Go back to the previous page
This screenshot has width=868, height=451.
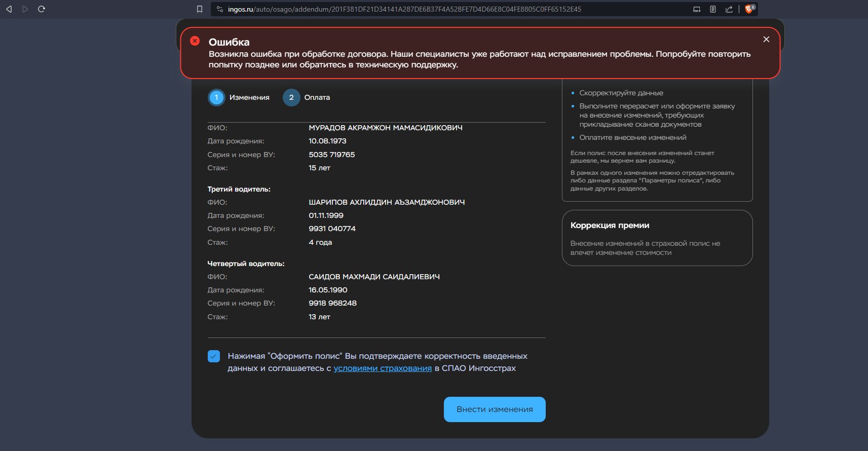click(x=9, y=9)
